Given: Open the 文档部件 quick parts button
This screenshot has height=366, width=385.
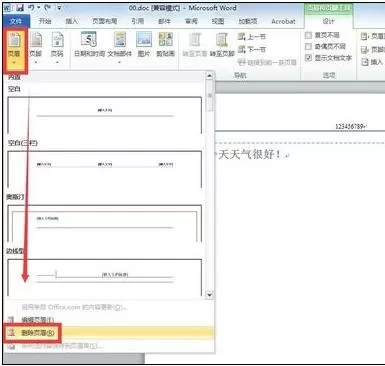Looking at the screenshot, I should (120, 48).
